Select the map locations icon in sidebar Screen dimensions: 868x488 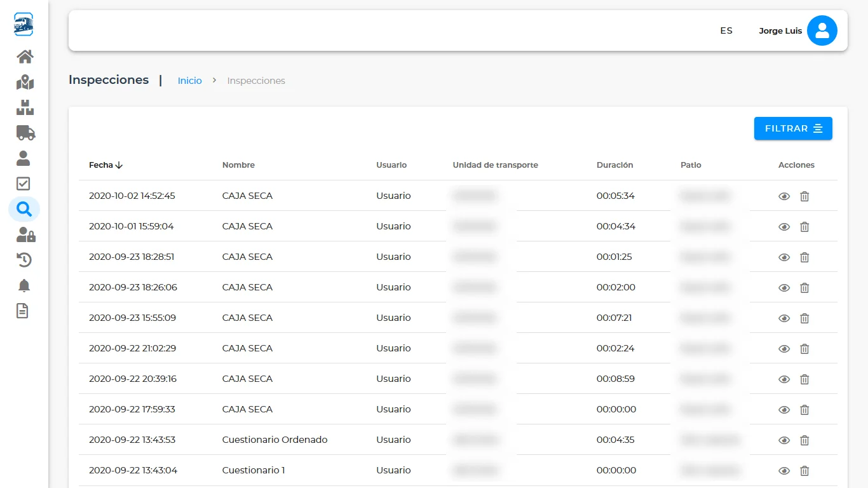24,82
